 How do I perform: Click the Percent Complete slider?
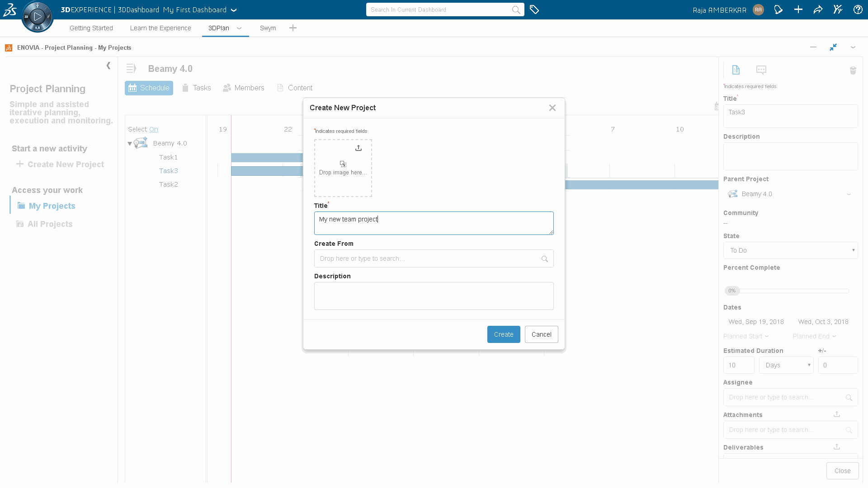coord(732,291)
